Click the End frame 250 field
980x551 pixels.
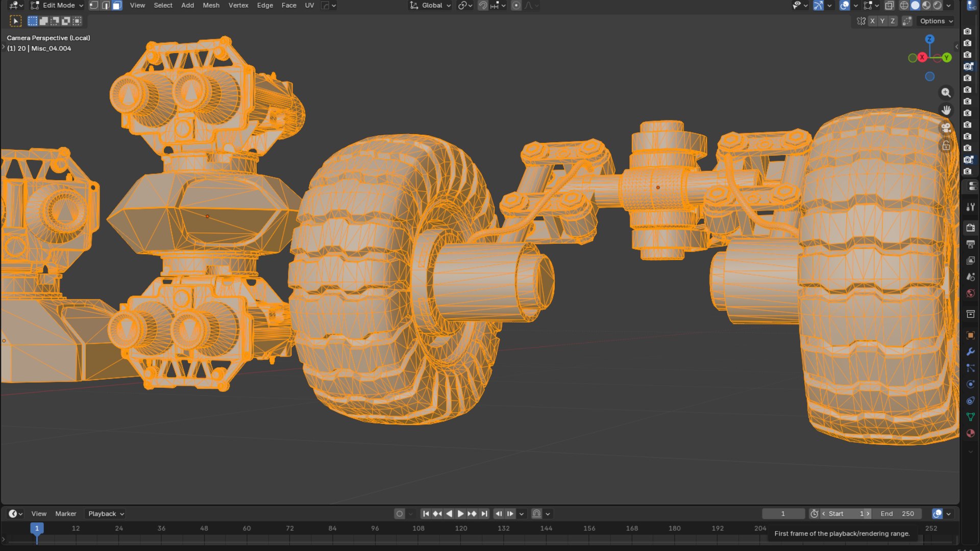[x=897, y=514]
